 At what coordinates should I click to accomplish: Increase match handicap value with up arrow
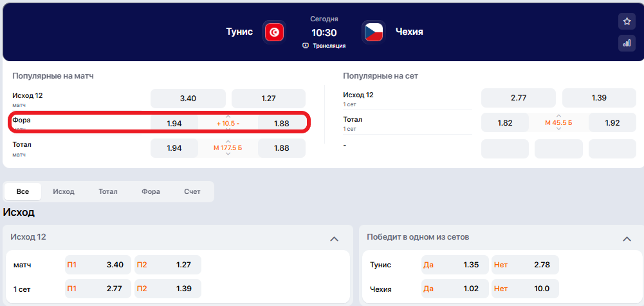(x=228, y=116)
